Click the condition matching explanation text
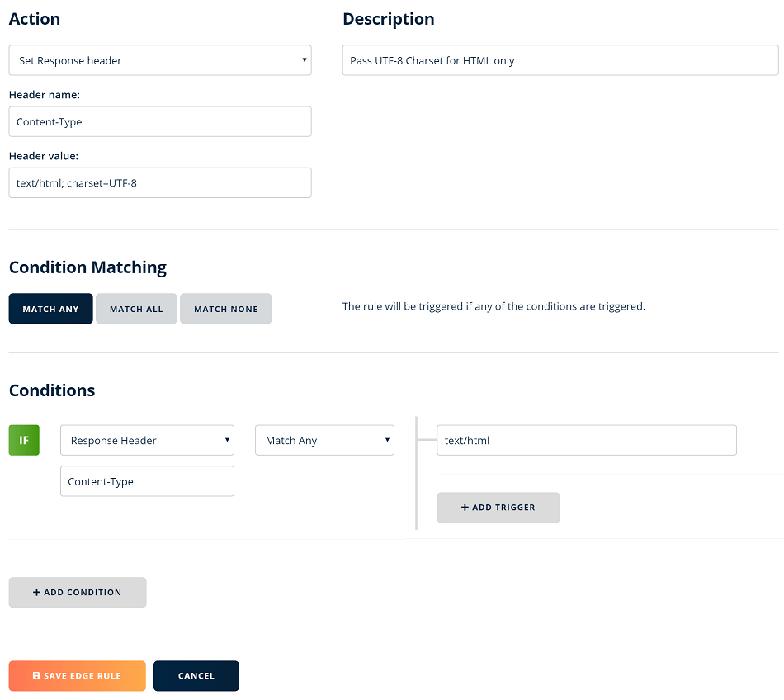This screenshot has width=784, height=700. (494, 306)
